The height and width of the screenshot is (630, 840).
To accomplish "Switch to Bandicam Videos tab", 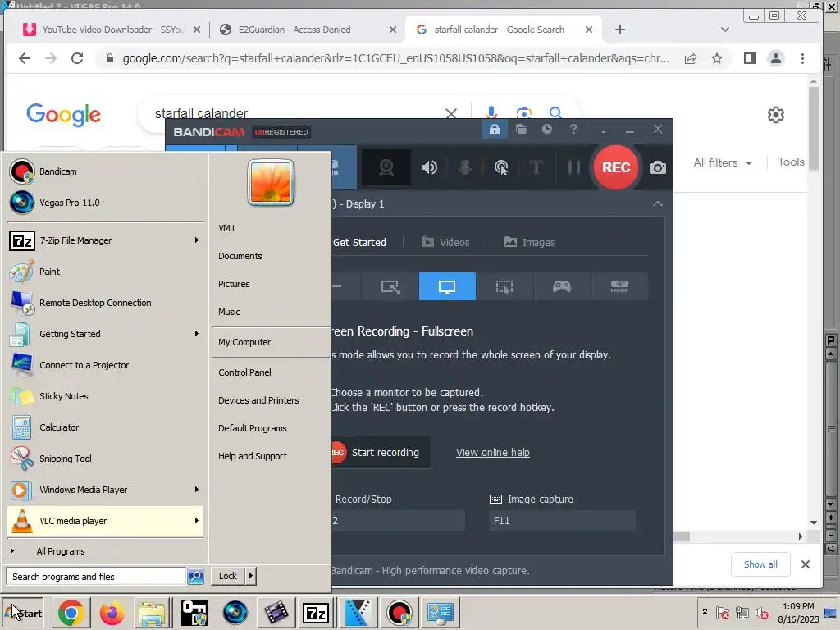I will click(445, 242).
